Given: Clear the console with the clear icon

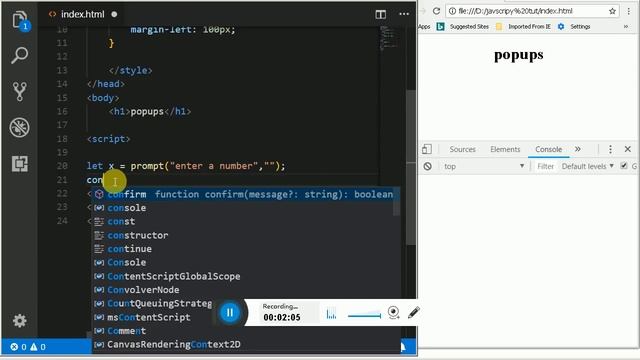Looking at the screenshot, I should pos(427,167).
